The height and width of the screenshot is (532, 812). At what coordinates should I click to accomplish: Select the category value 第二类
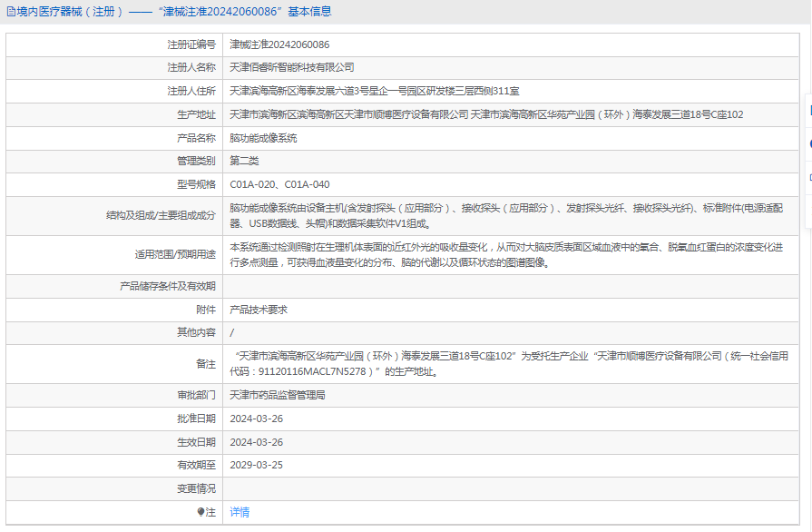point(244,161)
